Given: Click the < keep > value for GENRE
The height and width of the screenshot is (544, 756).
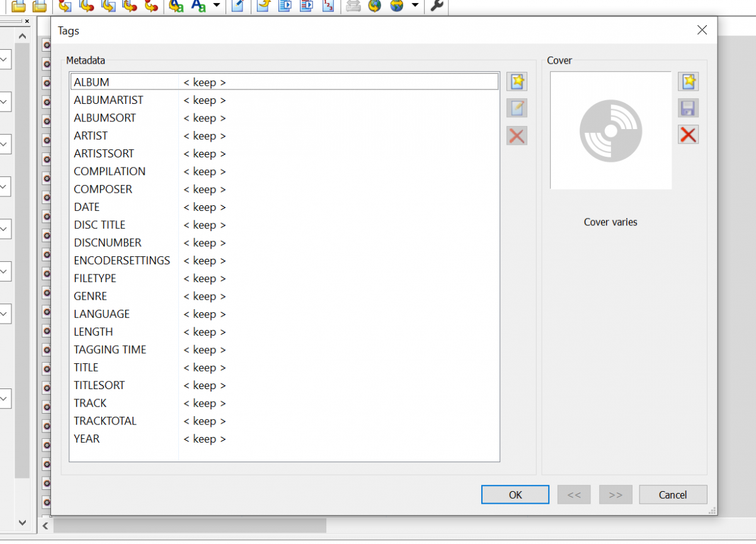Looking at the screenshot, I should [x=205, y=297].
